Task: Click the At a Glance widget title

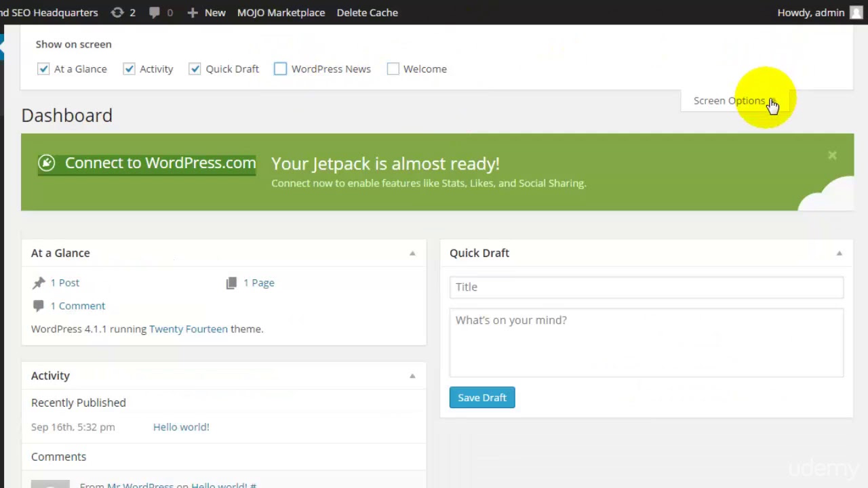Action: 60,253
